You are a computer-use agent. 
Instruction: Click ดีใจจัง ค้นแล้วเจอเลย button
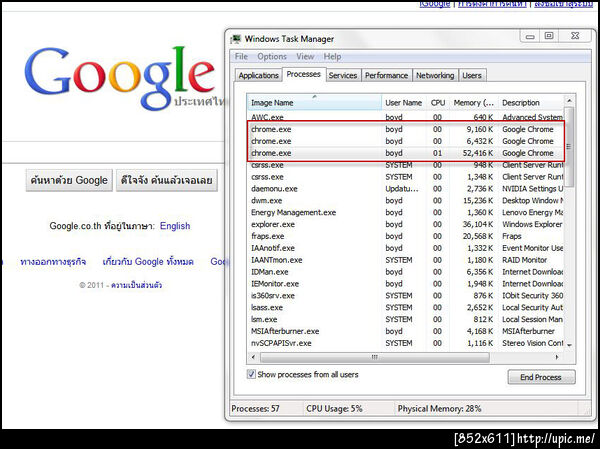click(167, 180)
